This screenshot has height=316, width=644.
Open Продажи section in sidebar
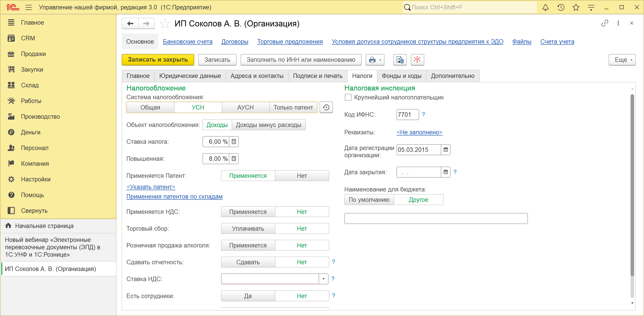(58, 54)
